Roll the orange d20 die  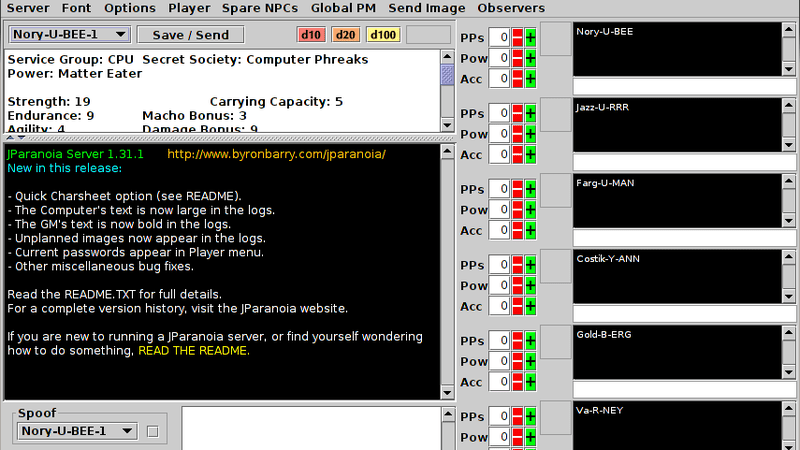pos(345,35)
